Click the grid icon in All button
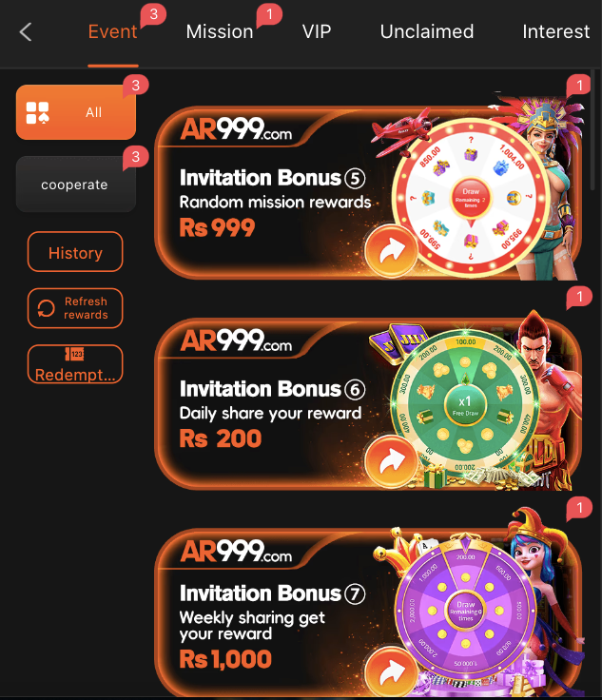Screen dimensions: 602x700 tap(37, 112)
